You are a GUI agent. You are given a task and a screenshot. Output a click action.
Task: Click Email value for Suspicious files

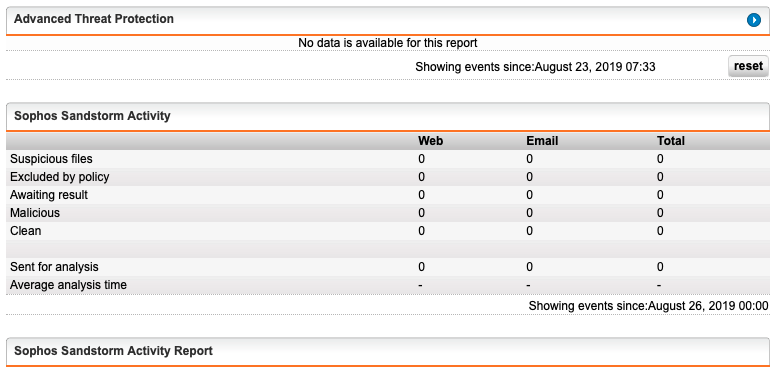pyautogui.click(x=530, y=159)
